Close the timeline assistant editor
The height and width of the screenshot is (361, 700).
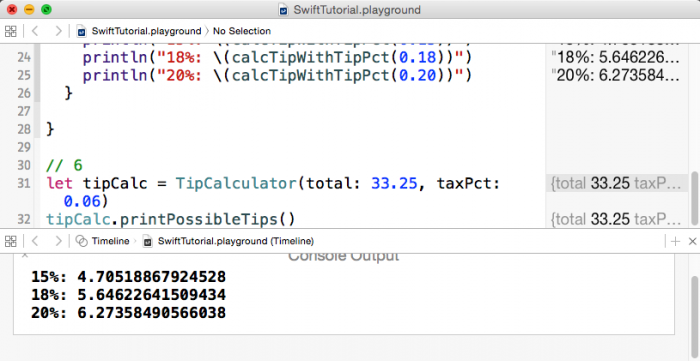coord(692,241)
